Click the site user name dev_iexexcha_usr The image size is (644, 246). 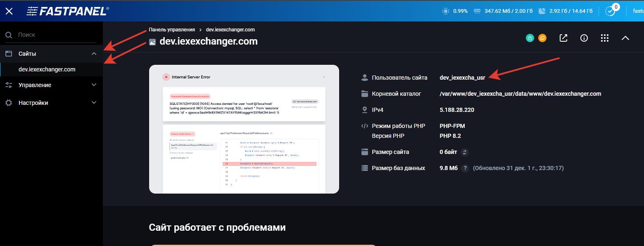point(462,78)
